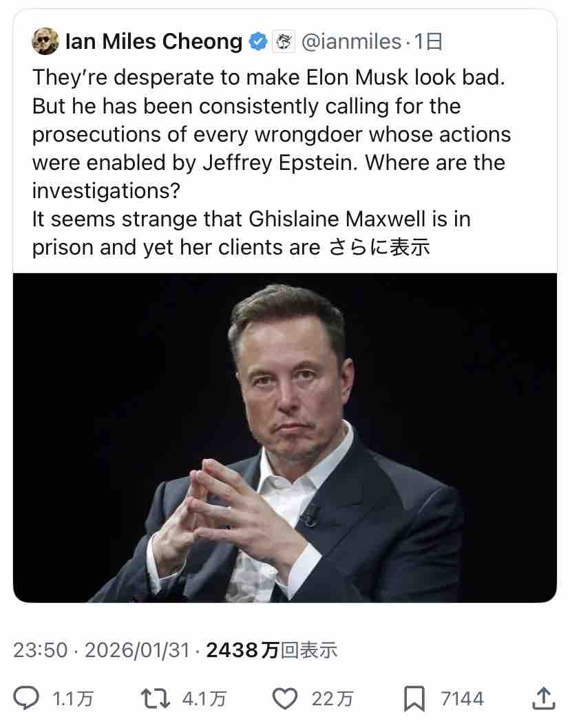Click the 7144 bookmarks count
The height and width of the screenshot is (728, 570).
tap(462, 700)
